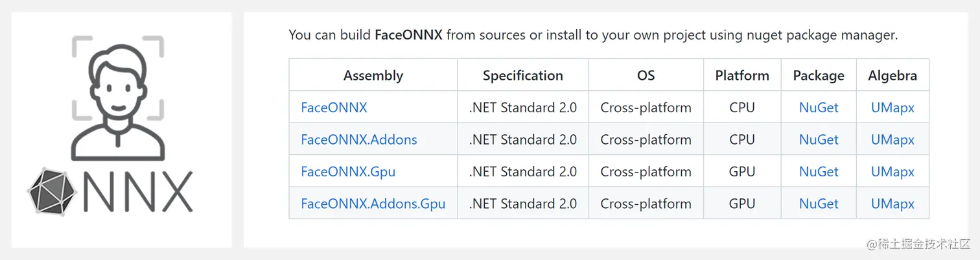Click the FaceONNX logo image
980x260 pixels.
pyautogui.click(x=121, y=130)
